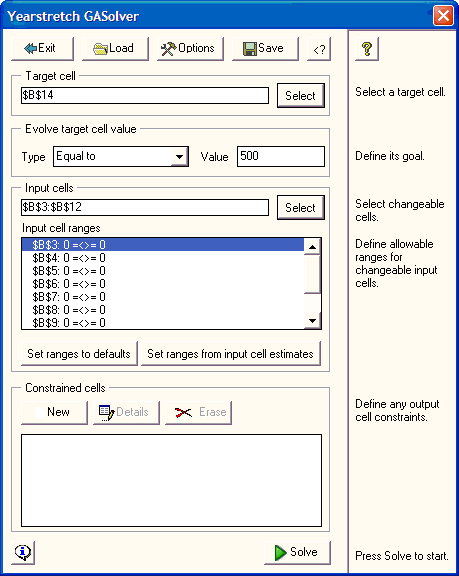This screenshot has width=459, height=576.
Task: Open Options with hammer icon
Action: click(190, 48)
